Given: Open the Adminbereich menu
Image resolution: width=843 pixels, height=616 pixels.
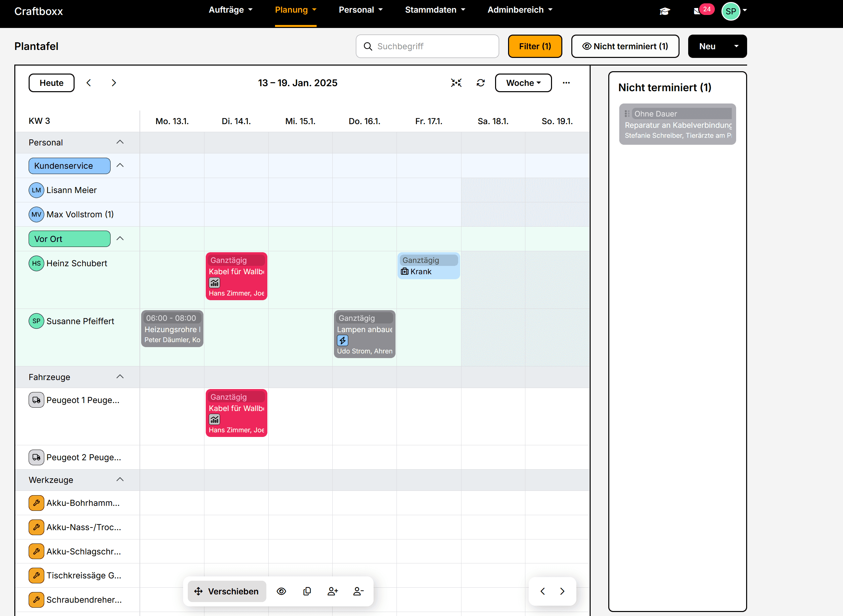Looking at the screenshot, I should (519, 10).
